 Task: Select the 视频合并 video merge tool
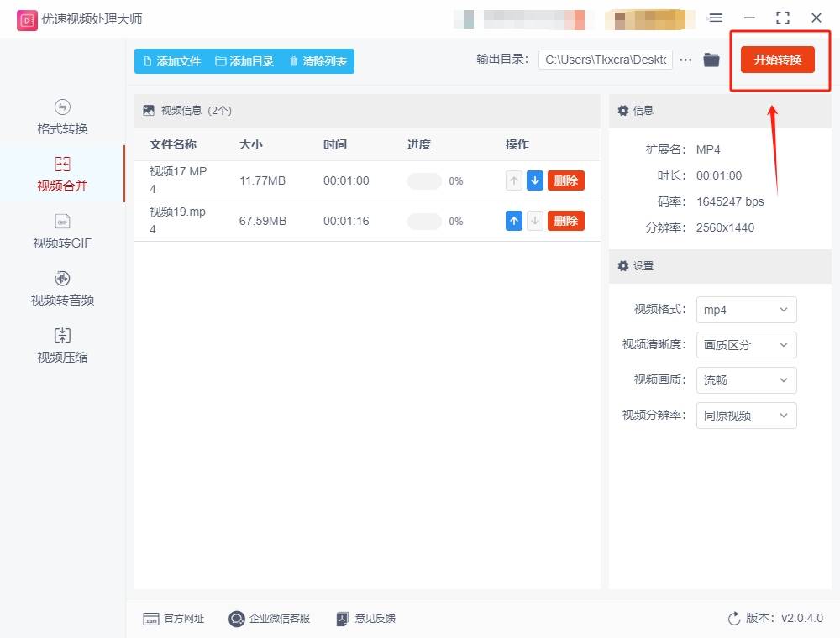click(61, 174)
